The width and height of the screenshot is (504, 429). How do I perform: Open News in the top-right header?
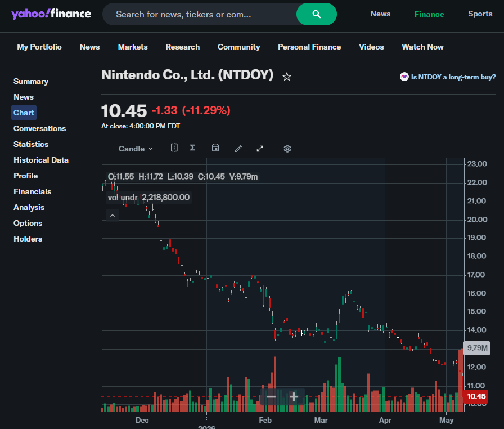(x=380, y=14)
